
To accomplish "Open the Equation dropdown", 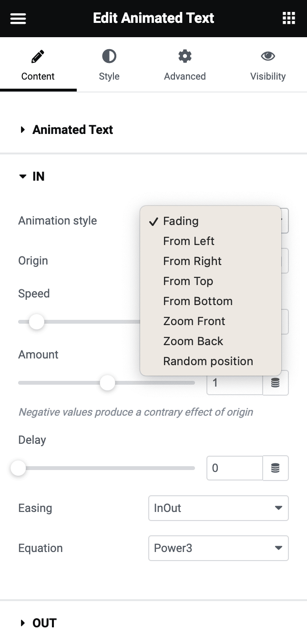I will click(x=218, y=548).
